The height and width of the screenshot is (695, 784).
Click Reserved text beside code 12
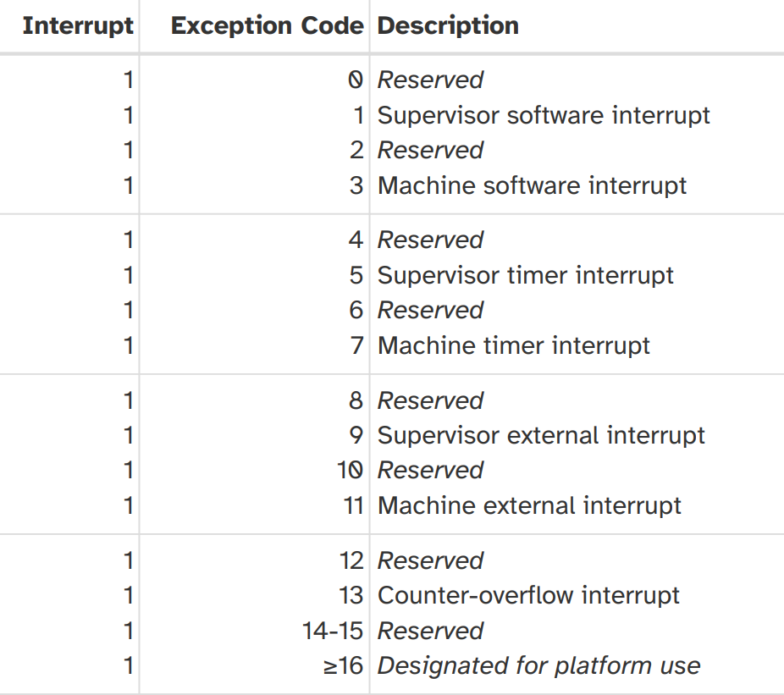tap(430, 560)
